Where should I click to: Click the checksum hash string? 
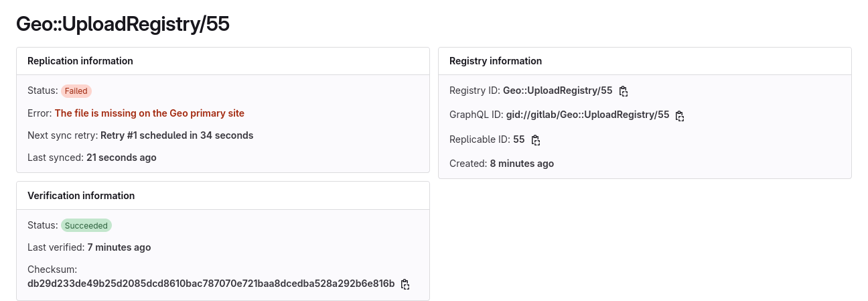point(211,284)
